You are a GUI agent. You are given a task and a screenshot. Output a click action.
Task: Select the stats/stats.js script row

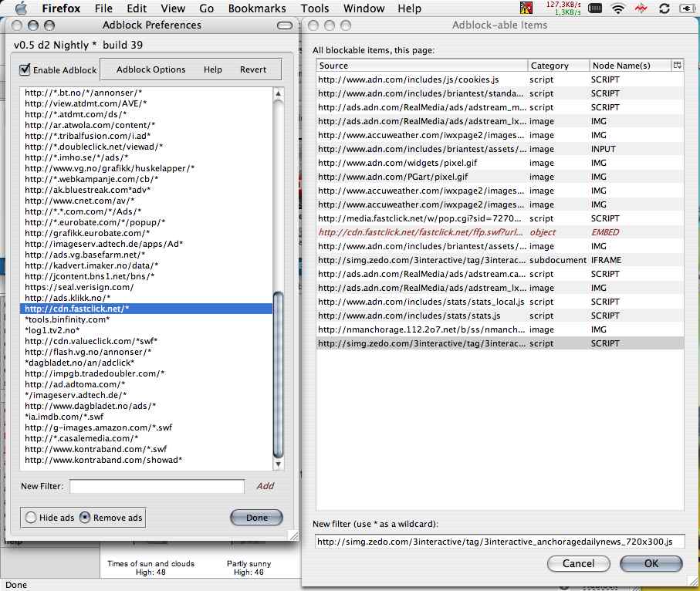pyautogui.click(x=499, y=316)
